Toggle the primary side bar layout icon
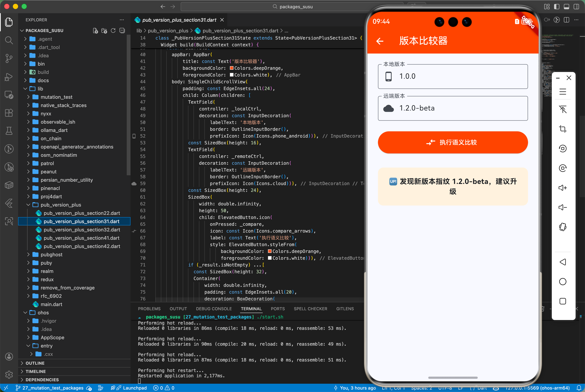This screenshot has height=392, width=585. 557,6
